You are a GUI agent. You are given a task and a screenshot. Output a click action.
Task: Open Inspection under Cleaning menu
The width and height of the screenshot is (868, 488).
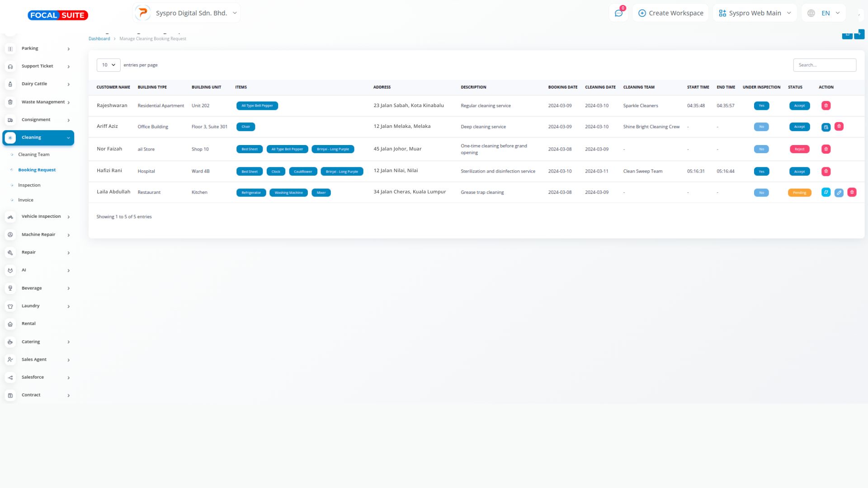29,185
